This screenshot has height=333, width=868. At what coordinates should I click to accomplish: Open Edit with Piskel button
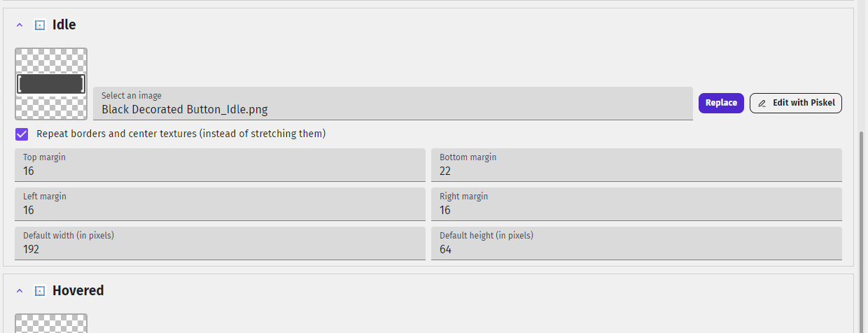[x=796, y=103]
